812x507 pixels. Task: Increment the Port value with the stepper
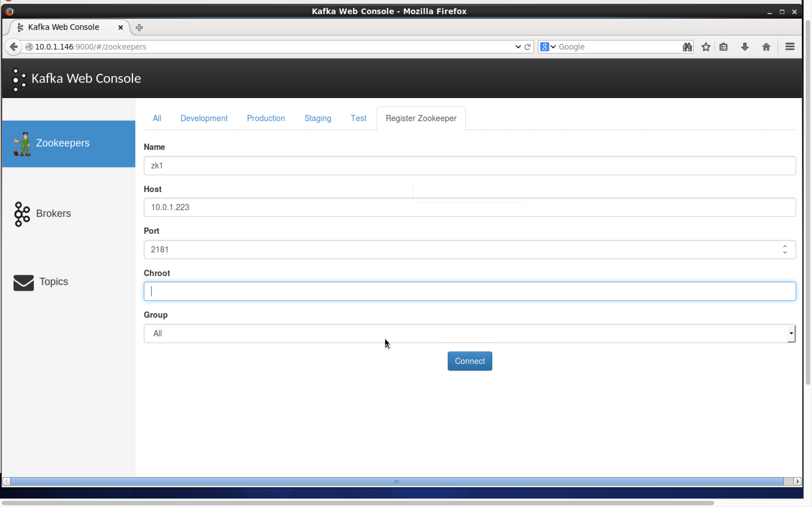point(785,247)
